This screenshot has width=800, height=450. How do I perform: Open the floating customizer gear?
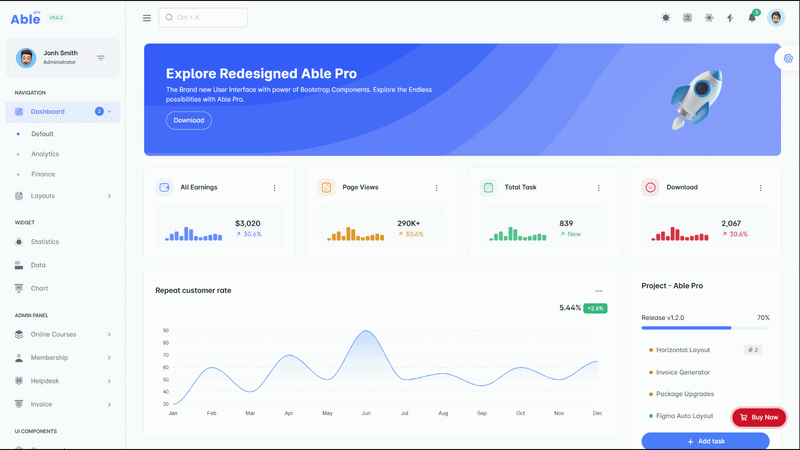click(788, 58)
